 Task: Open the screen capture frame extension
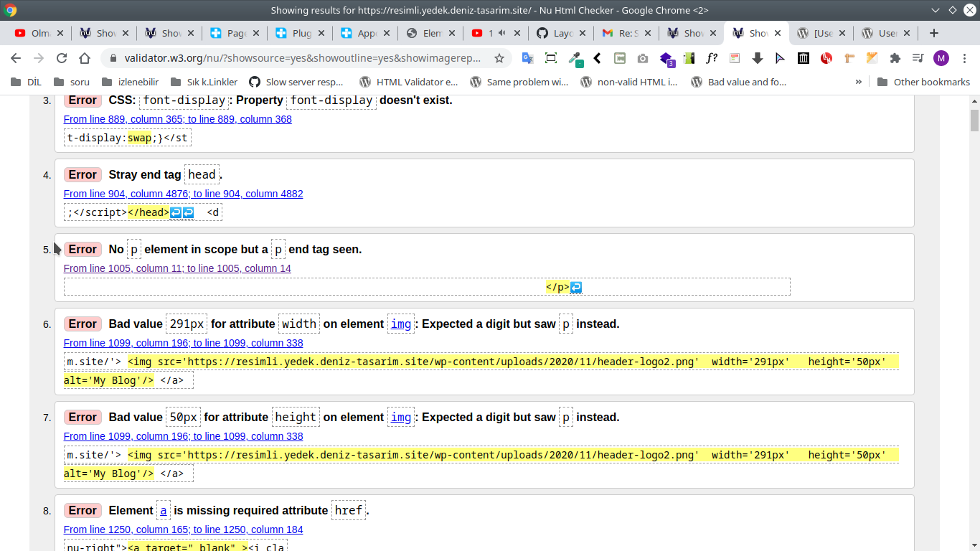[x=550, y=58]
